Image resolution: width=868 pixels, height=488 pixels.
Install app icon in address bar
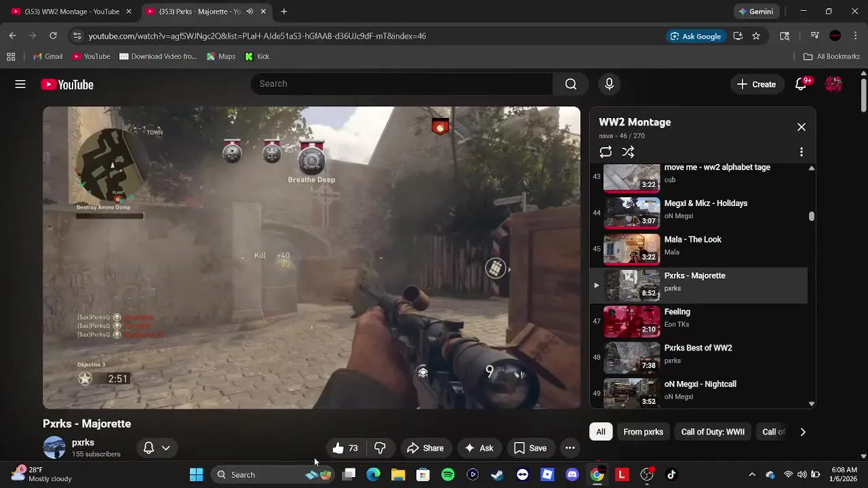click(738, 36)
